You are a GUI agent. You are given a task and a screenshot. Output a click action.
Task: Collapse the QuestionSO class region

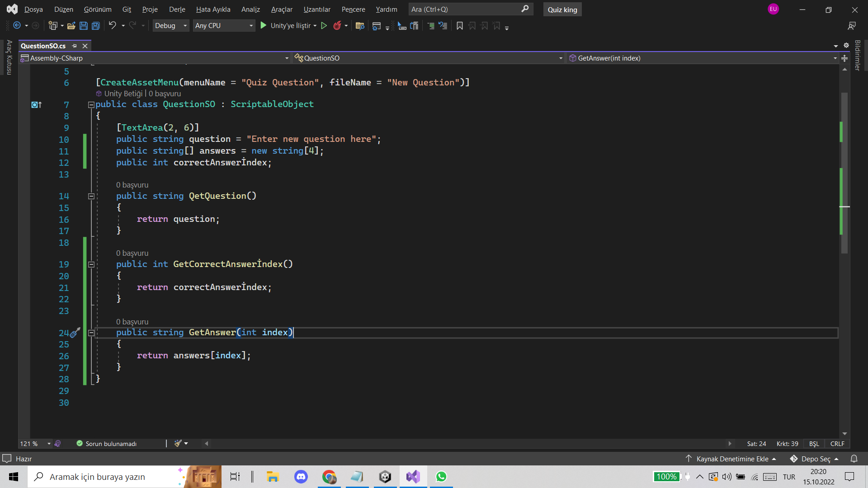point(91,104)
